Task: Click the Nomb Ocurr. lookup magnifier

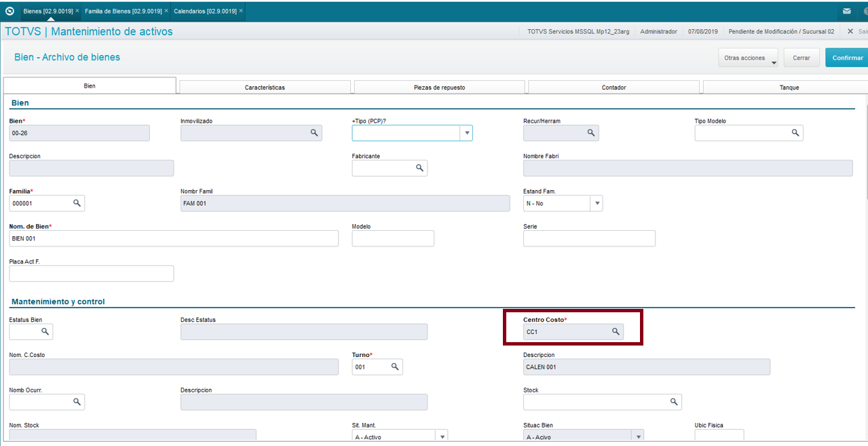Action: [x=77, y=402]
